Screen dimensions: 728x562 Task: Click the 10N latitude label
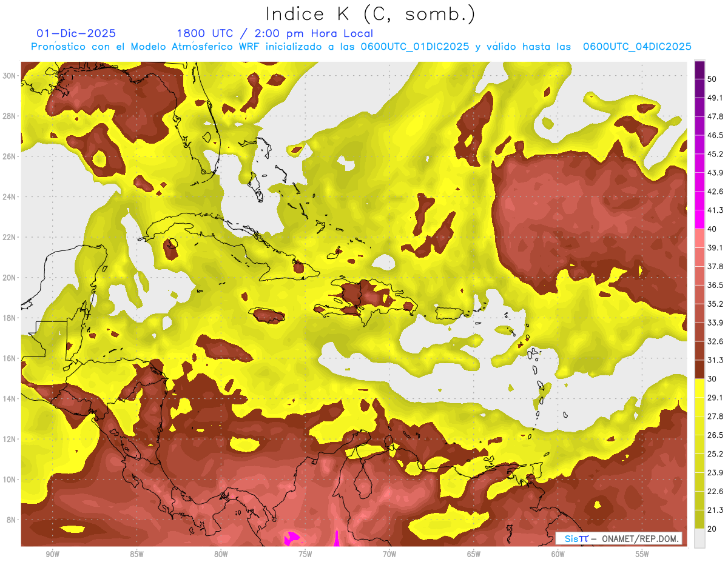click(10, 480)
